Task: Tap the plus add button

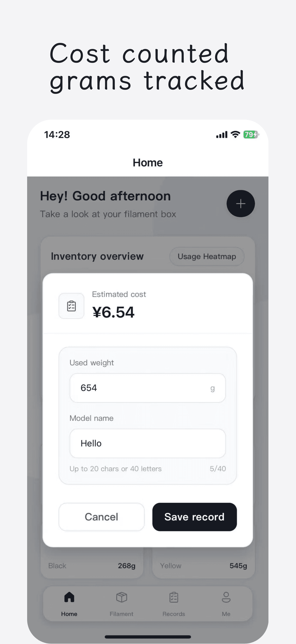Action: click(x=241, y=203)
